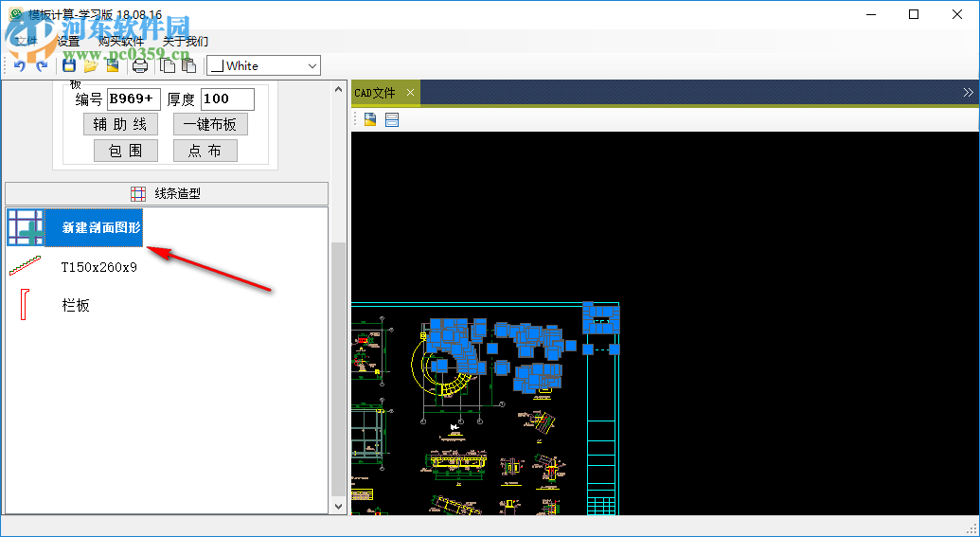This screenshot has width=980, height=537.
Task: Open the 关于我们 menu
Action: pos(185,42)
